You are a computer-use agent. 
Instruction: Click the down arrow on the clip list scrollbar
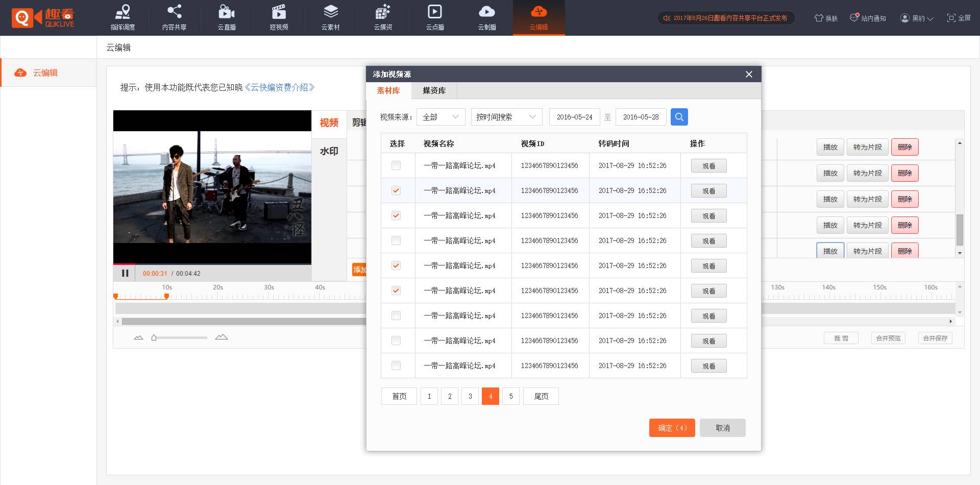960,253
